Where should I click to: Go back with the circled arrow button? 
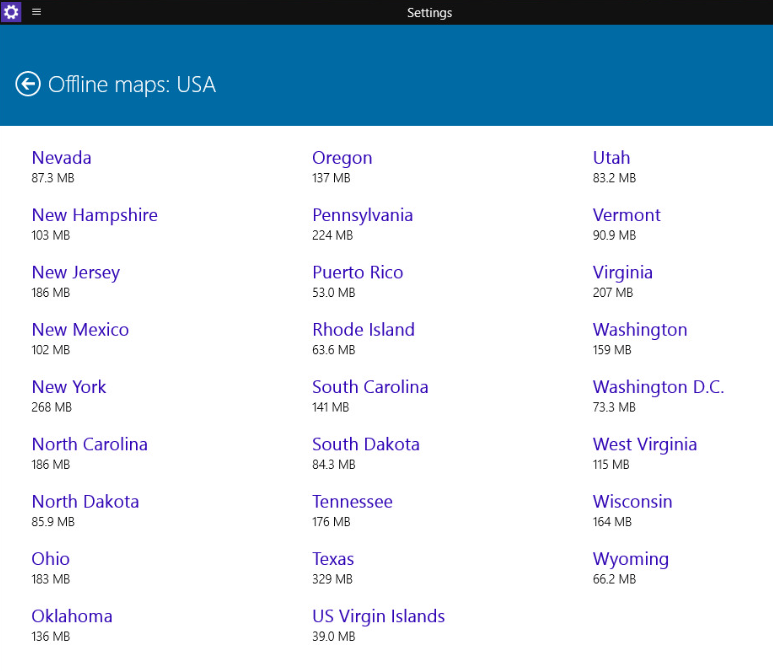(28, 84)
